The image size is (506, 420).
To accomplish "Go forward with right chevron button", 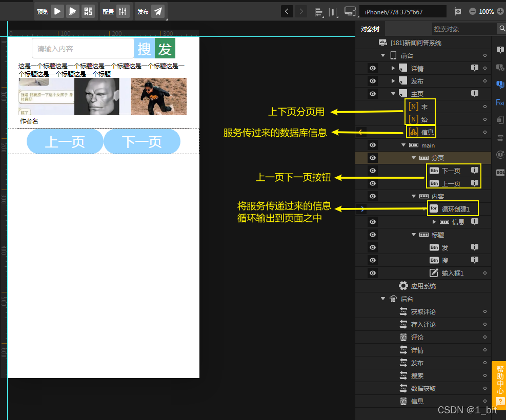I will (301, 12).
